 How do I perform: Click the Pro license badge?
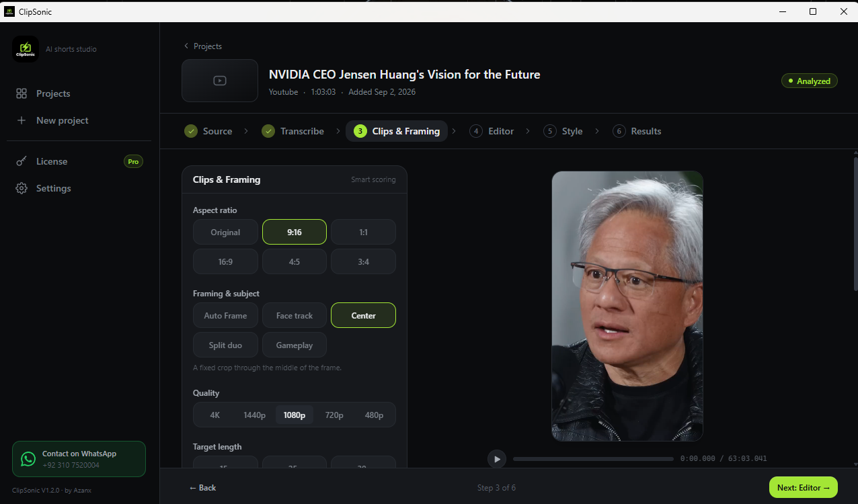tap(133, 161)
